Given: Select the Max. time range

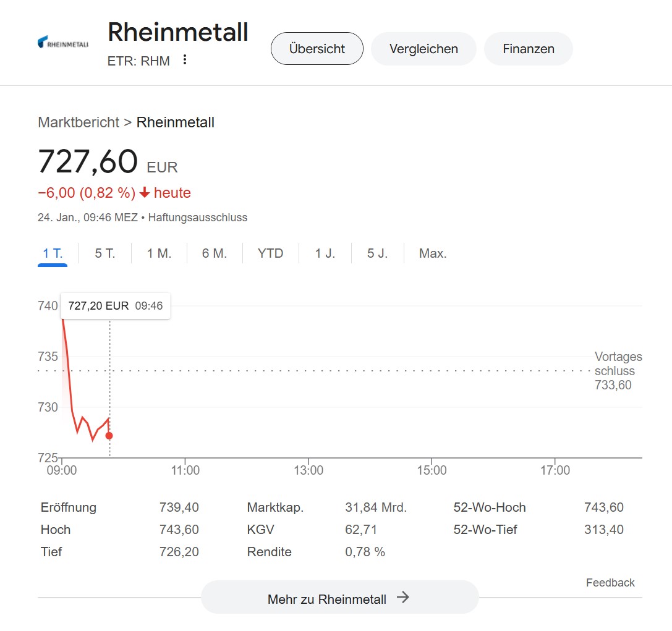Looking at the screenshot, I should point(433,253).
